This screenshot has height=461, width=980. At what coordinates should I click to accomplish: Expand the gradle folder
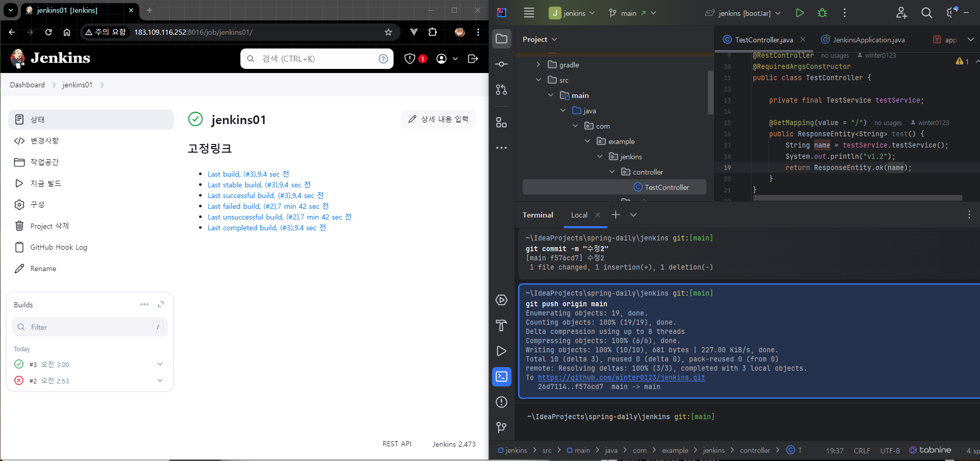point(538,64)
